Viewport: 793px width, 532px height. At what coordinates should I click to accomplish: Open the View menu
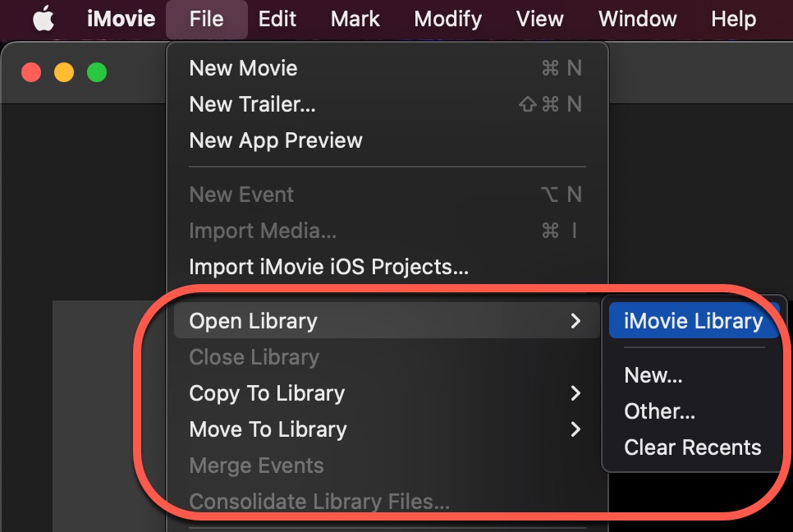[x=539, y=19]
